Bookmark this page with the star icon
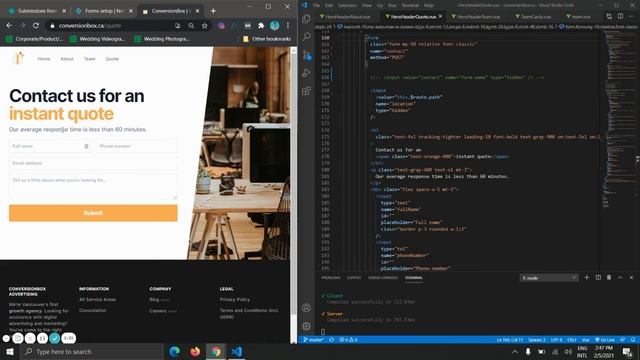640x360 pixels. [x=204, y=26]
